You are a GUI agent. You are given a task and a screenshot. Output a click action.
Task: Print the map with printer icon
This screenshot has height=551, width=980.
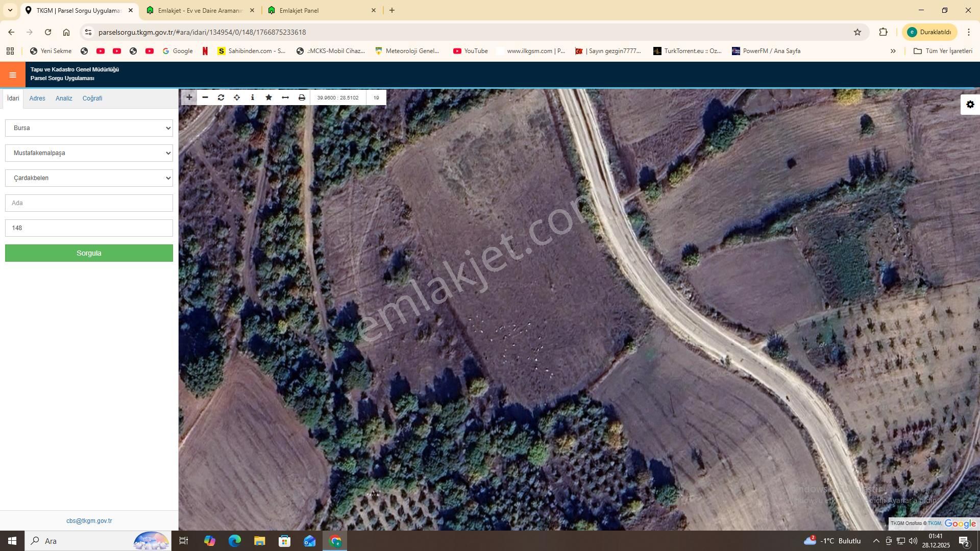click(302, 97)
